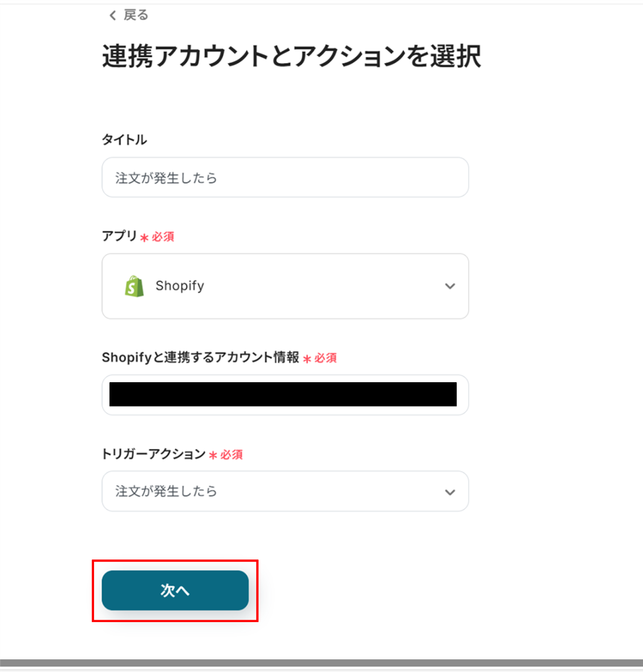This screenshot has height=672, width=643.
Task: Click the トリガーアクション field label
Action: (153, 454)
